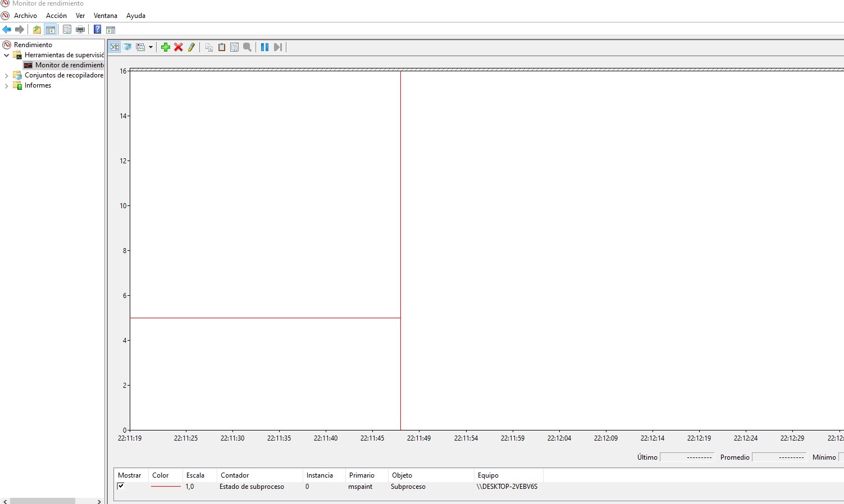Viewport: 844px width, 504px height.
Task: Delete the selected counter with red X
Action: 179,47
